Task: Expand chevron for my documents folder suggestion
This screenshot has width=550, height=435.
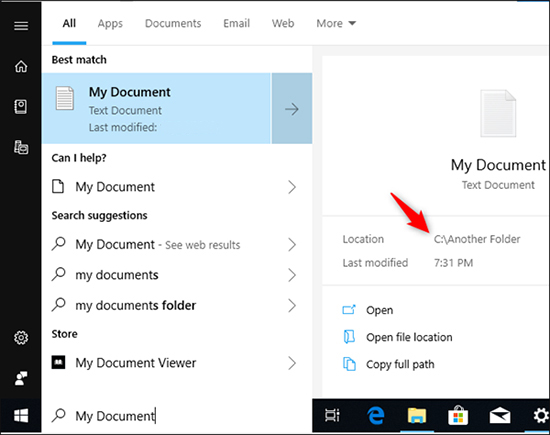Action: coord(292,305)
